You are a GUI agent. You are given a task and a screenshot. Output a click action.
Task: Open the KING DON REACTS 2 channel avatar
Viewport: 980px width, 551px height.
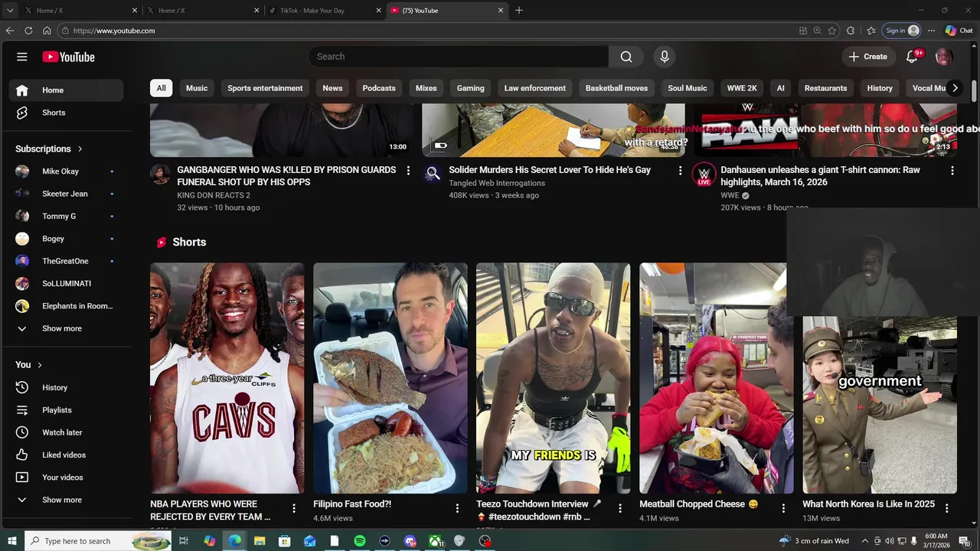pyautogui.click(x=161, y=174)
